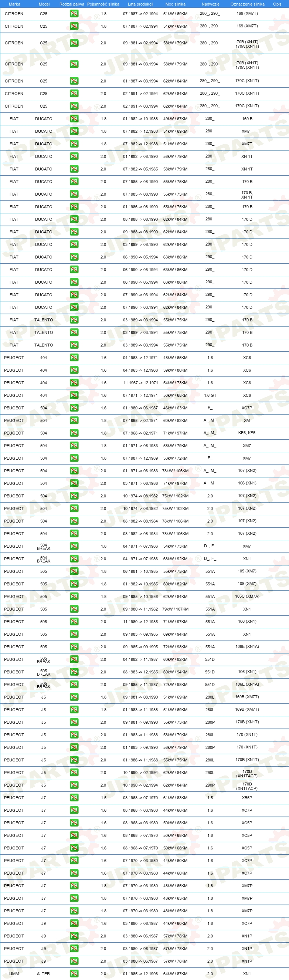Click the 01.1985 -> 12.1996 production date
The width and height of the screenshot is (289, 980).
tap(140, 974)
